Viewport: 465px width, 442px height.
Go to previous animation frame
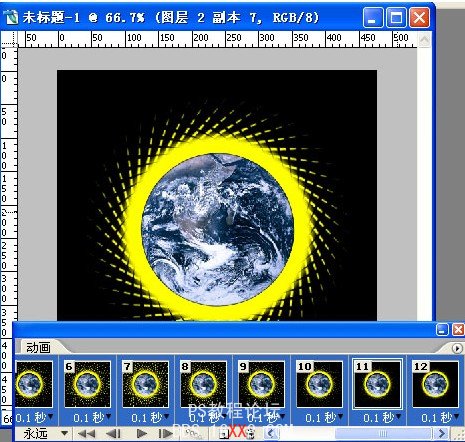click(113, 434)
